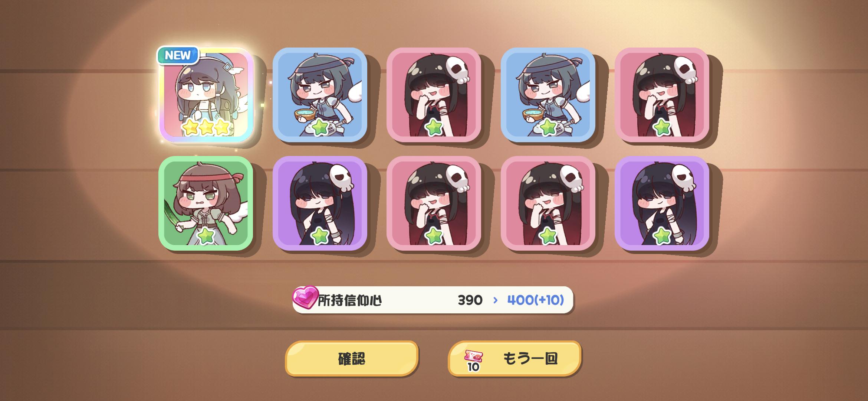868x401 pixels.
Task: Open fourth card in bottom row
Action: [548, 203]
